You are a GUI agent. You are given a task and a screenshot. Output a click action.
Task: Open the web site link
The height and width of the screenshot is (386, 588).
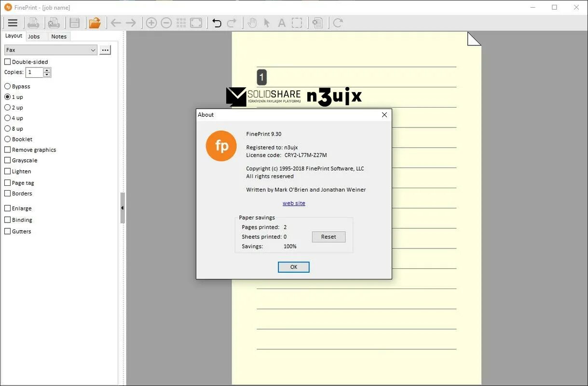(x=294, y=203)
